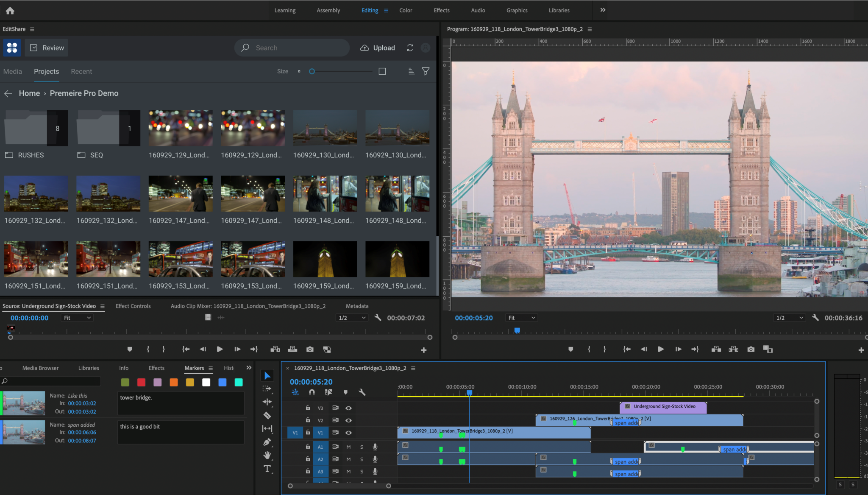Select the Pen tool in timeline toolbar

point(267,442)
